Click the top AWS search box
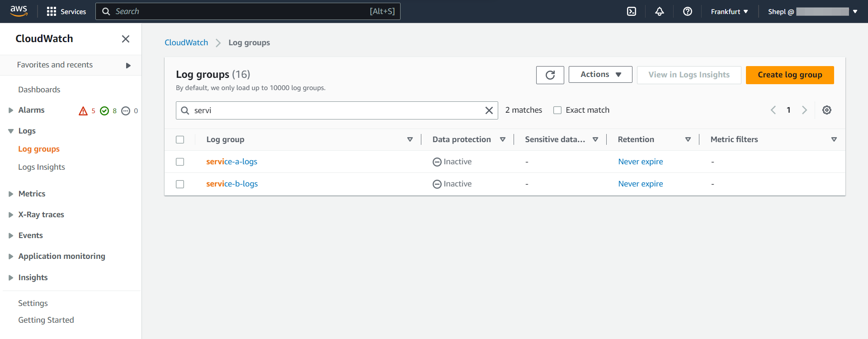 pos(248,11)
